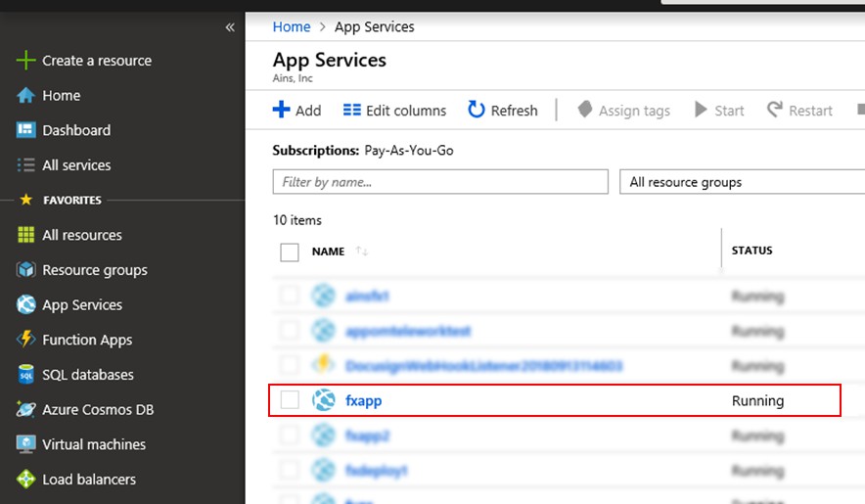Click the Load balancers diamond icon
Viewport: 865px width, 504px height.
click(x=25, y=480)
